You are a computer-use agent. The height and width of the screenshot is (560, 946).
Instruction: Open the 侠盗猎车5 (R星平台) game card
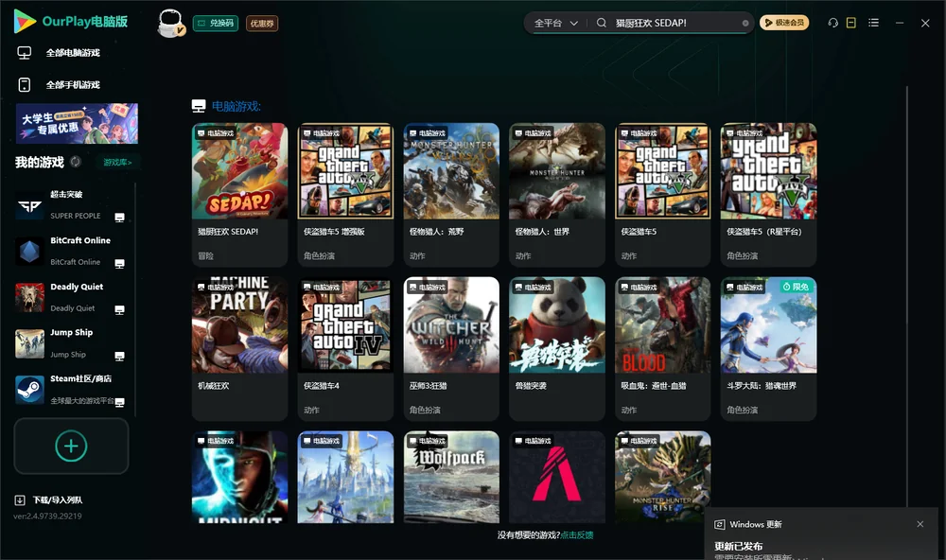click(x=768, y=194)
